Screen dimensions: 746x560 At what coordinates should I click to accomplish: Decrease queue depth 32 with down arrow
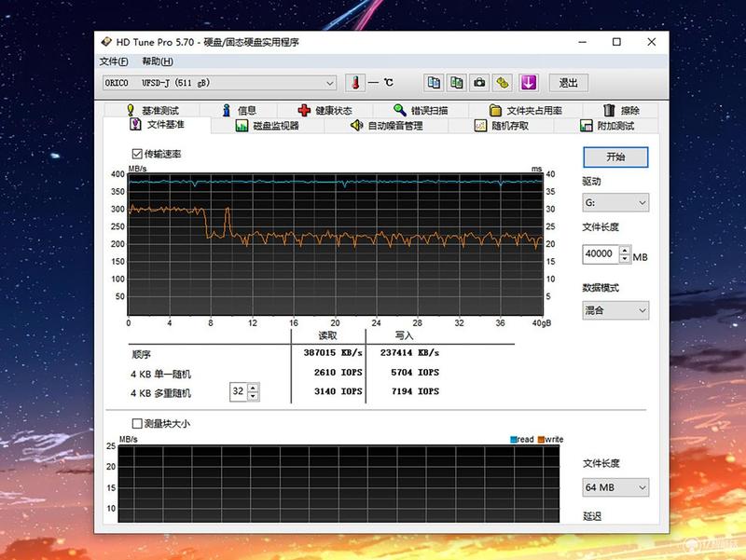(x=254, y=396)
